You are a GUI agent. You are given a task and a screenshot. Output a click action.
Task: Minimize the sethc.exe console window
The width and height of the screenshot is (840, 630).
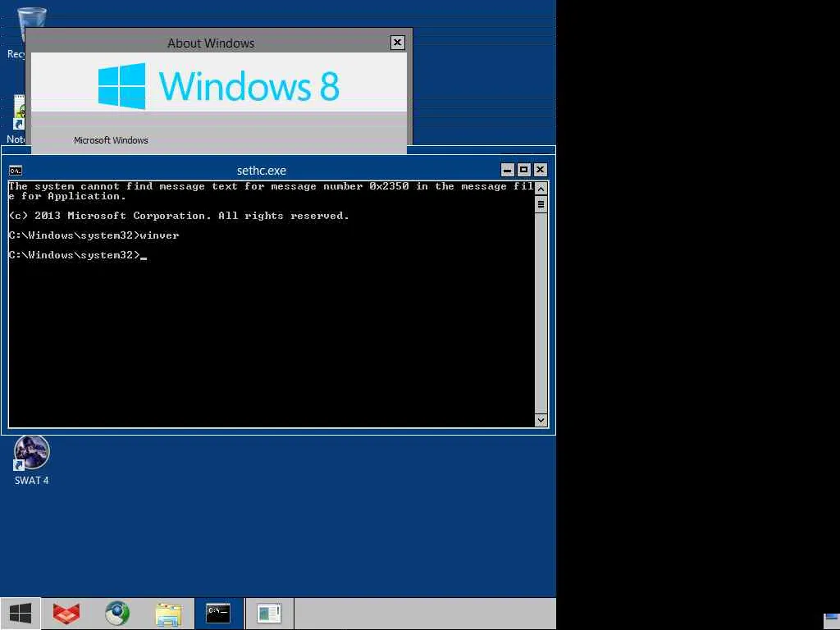(507, 170)
